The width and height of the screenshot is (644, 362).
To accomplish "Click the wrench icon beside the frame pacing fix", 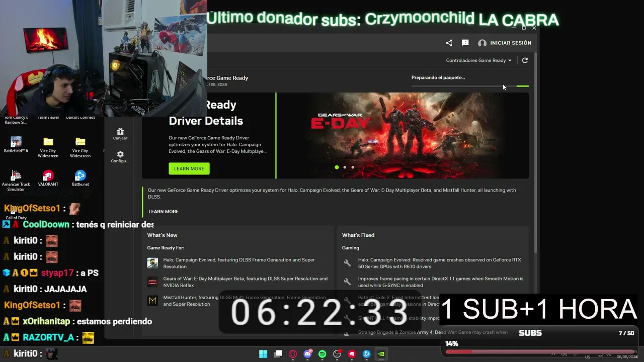I will coord(347,282).
